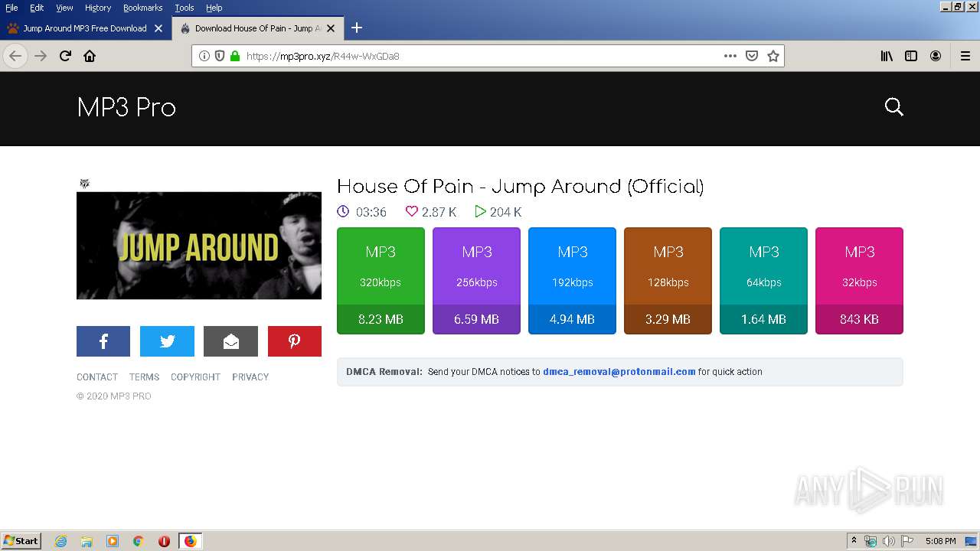Reload the current page
Image resolution: width=980 pixels, height=551 pixels.
pyautogui.click(x=65, y=56)
